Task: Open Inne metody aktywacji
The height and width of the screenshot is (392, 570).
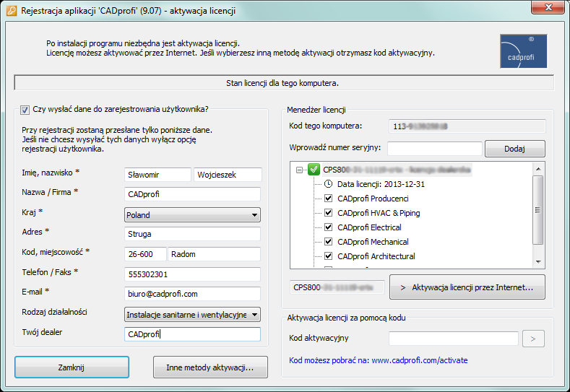Action: (210, 367)
